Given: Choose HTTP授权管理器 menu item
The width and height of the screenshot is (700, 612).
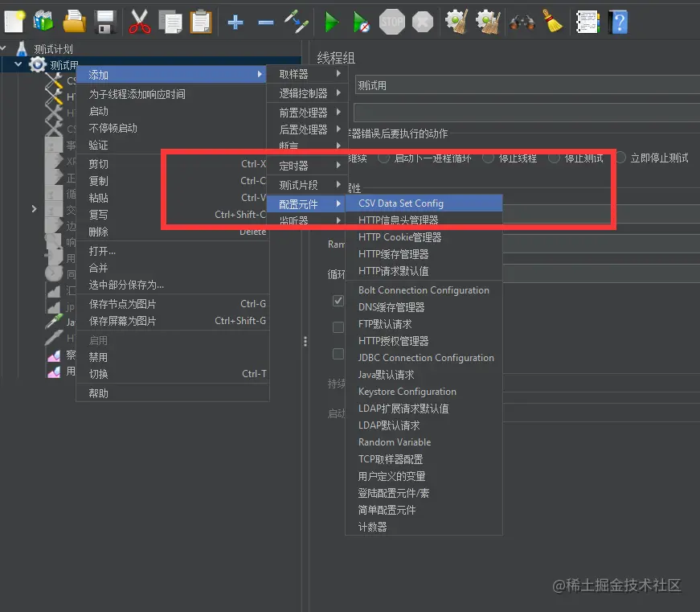Looking at the screenshot, I should click(x=424, y=341).
